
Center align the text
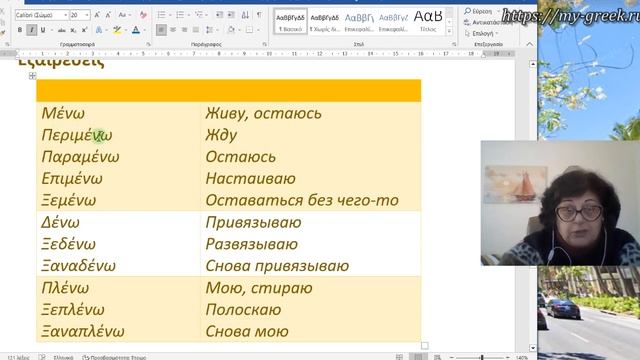tap(173, 30)
